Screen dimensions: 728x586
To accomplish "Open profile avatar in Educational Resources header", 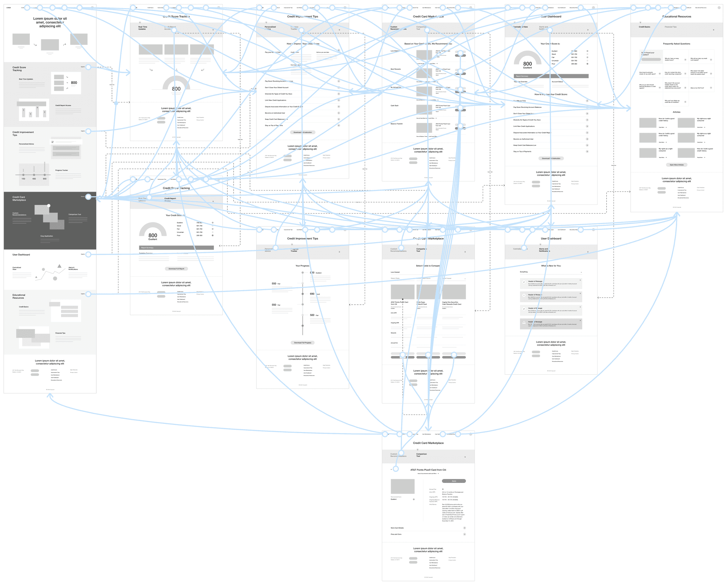I will click(x=719, y=7).
